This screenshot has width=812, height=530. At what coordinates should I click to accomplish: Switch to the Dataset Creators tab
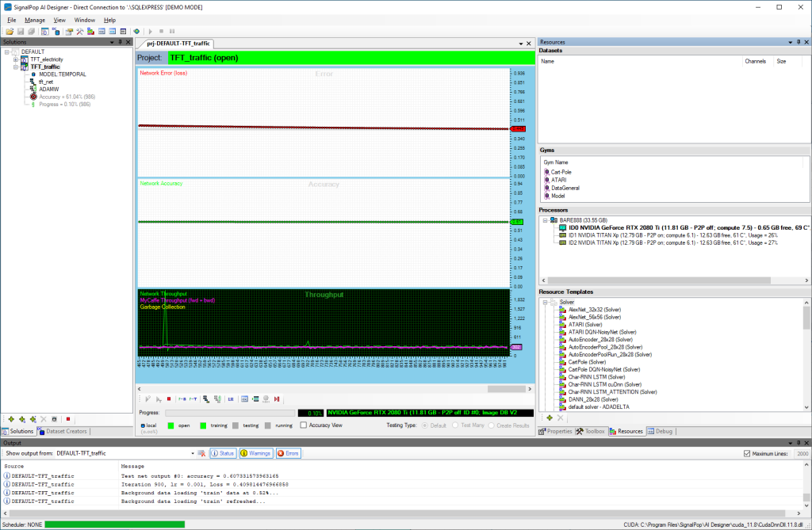tap(67, 432)
